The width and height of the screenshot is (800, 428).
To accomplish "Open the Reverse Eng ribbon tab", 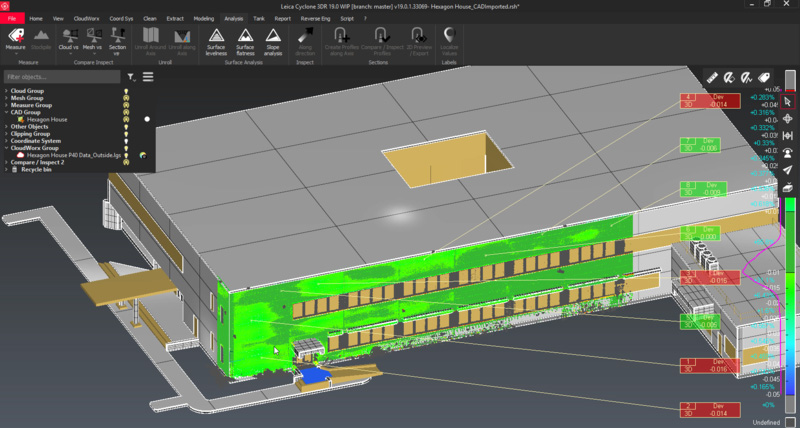I will click(x=315, y=18).
